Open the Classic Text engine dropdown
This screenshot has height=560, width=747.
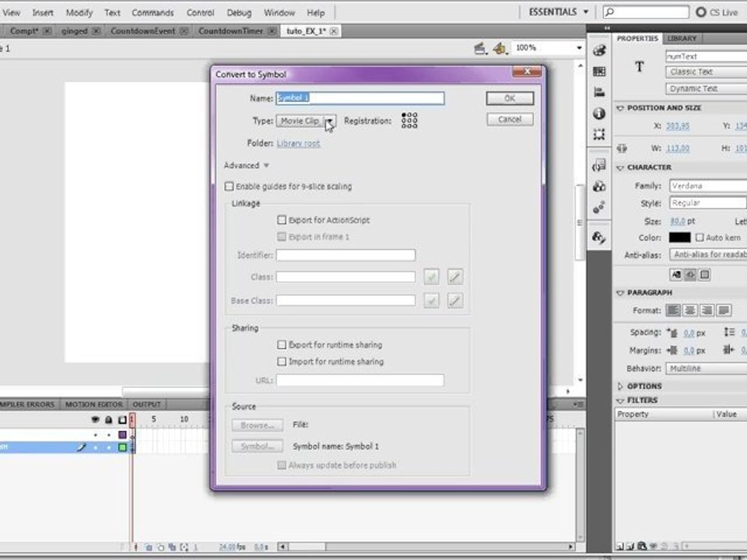click(x=706, y=72)
